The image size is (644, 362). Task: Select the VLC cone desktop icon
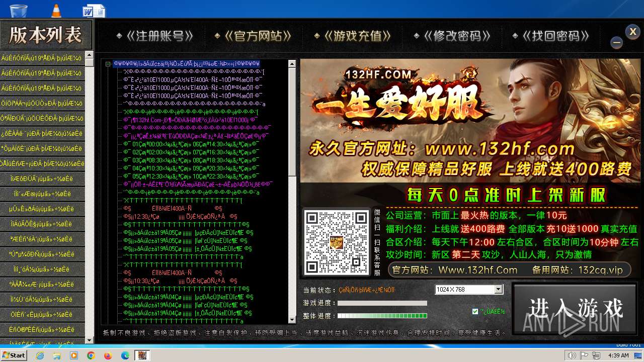click(56, 10)
